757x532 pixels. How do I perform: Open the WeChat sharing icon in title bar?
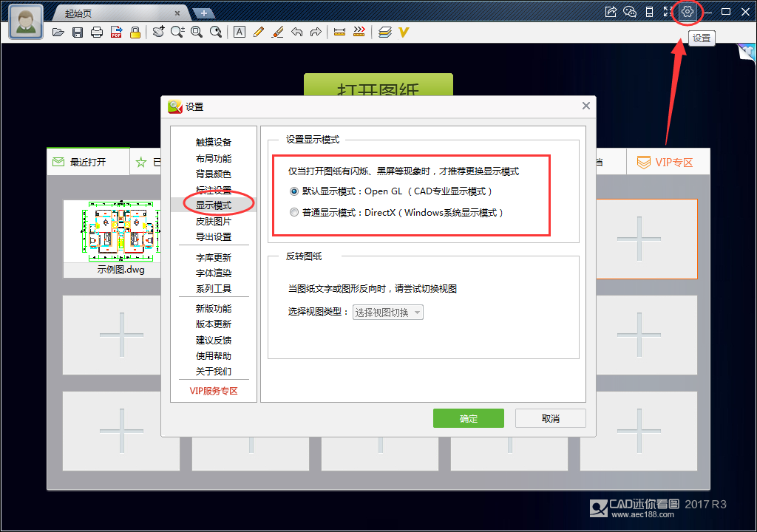[631, 11]
